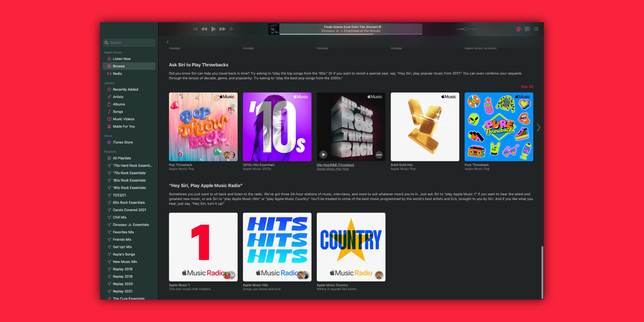This screenshot has height=322, width=644.
Task: Open the iTunes Store
Action: (123, 142)
